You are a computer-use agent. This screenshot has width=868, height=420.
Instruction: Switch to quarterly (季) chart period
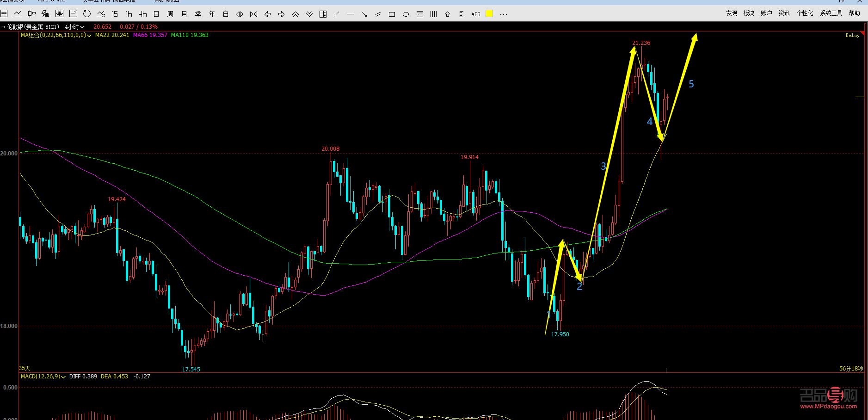198,14
